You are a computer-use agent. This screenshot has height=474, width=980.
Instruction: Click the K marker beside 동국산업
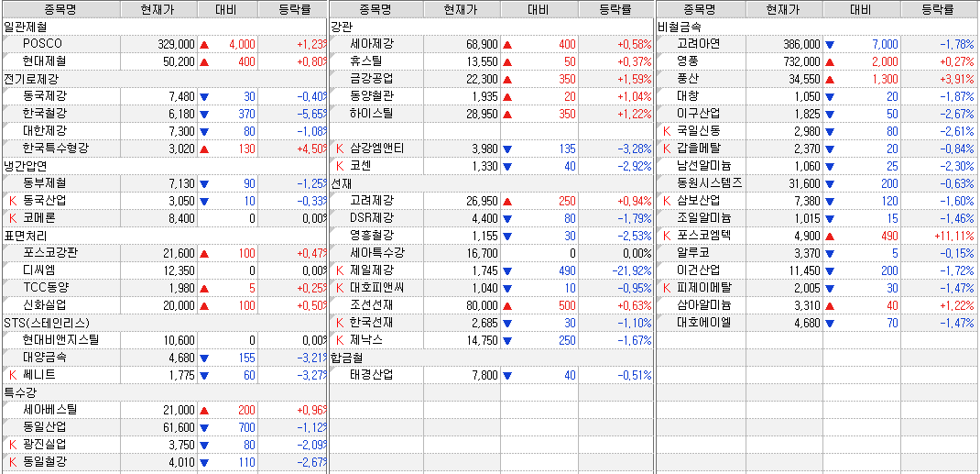pyautogui.click(x=13, y=200)
